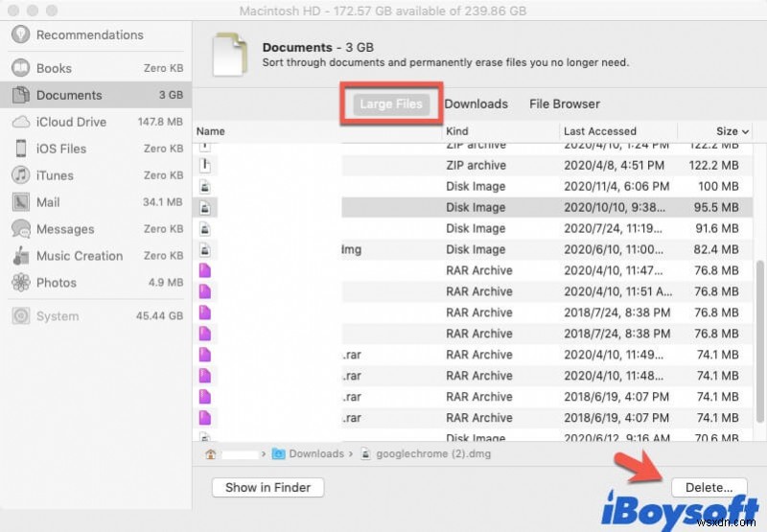The width and height of the screenshot is (767, 532).
Task: Sort by the Kind column header
Action: (457, 131)
